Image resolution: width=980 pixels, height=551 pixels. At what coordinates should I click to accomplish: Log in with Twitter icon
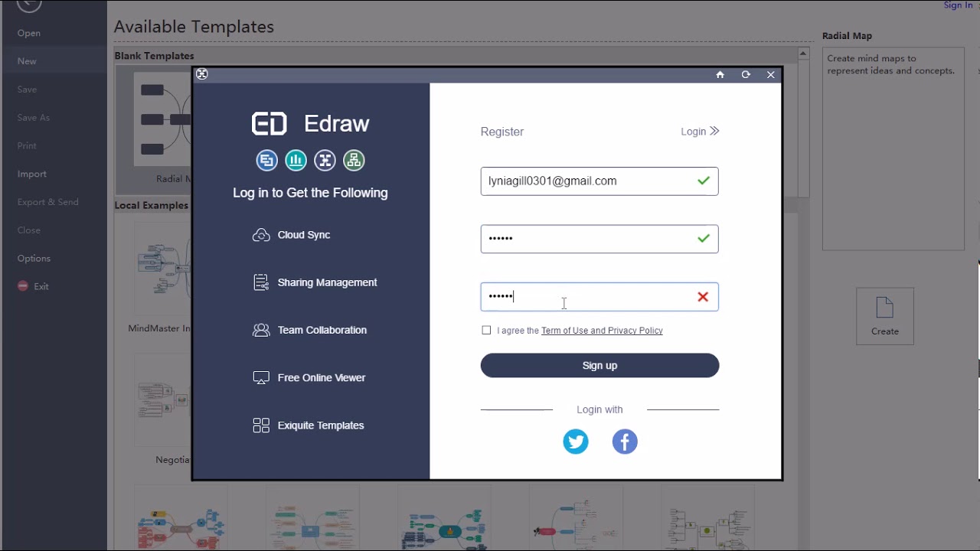pyautogui.click(x=576, y=442)
